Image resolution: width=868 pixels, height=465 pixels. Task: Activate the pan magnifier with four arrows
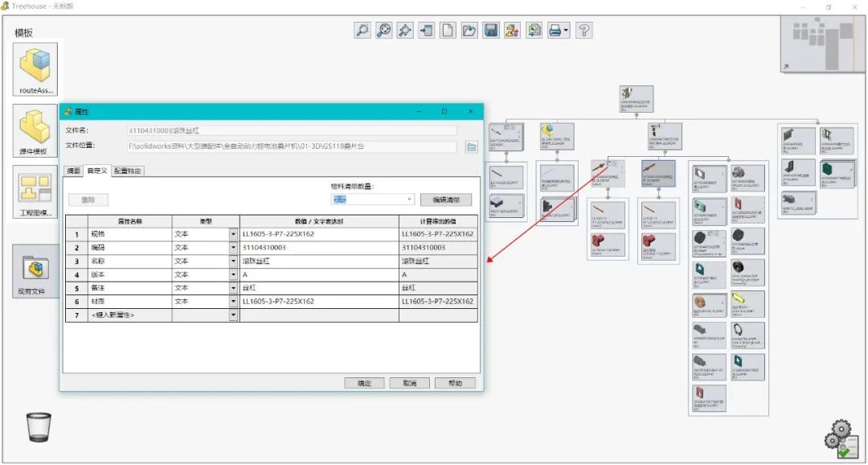pos(405,30)
